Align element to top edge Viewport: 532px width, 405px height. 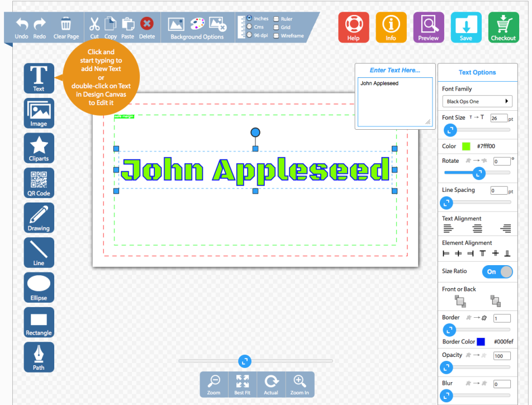(482, 253)
